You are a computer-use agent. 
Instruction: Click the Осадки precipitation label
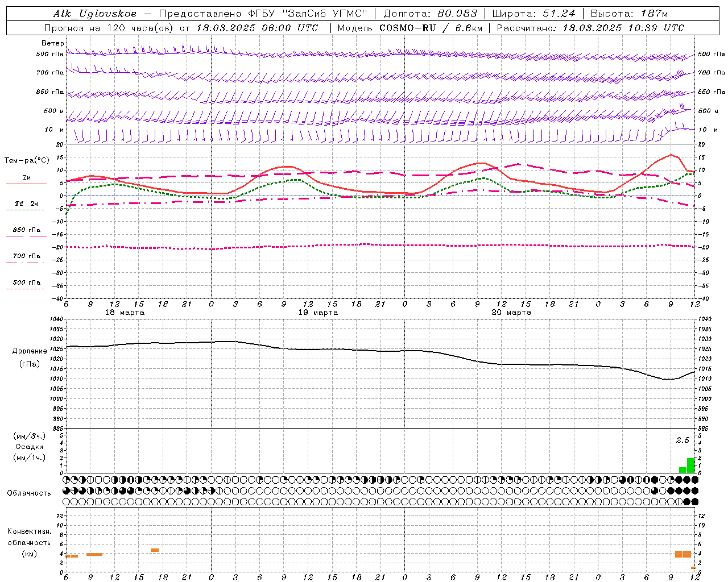(x=29, y=447)
